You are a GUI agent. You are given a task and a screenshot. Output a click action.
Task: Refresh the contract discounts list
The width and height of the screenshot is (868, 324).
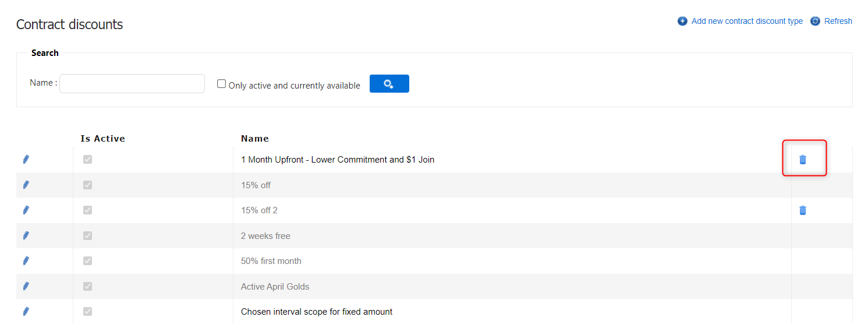pos(838,21)
